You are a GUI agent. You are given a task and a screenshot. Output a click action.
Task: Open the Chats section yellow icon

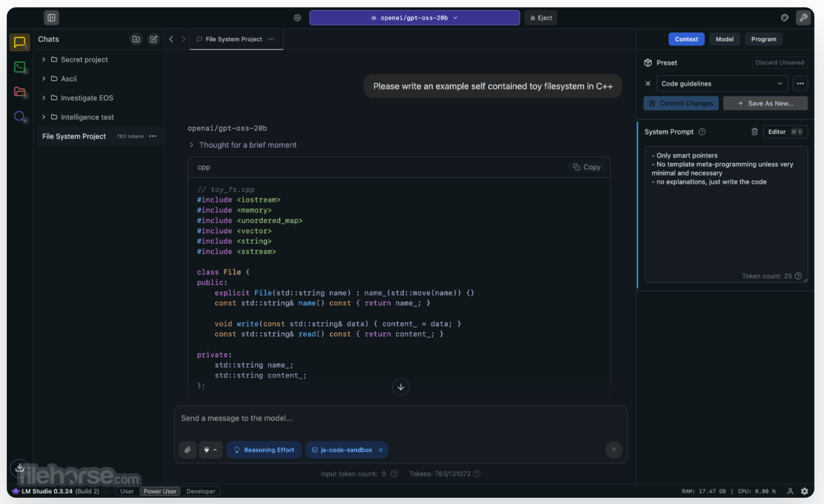tap(20, 42)
